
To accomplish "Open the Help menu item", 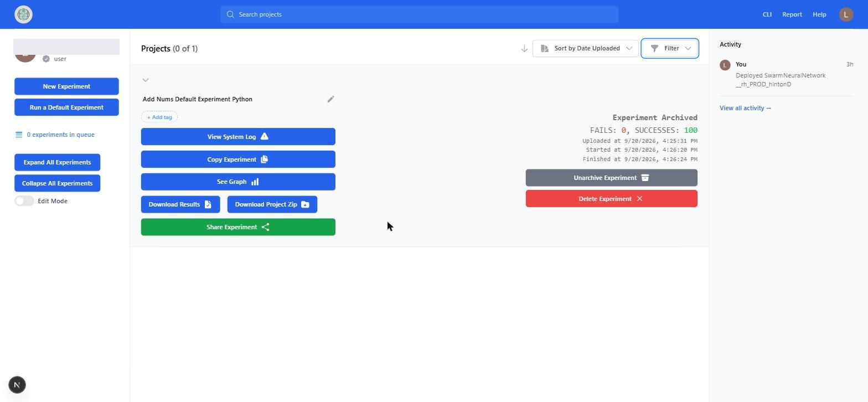I will [819, 14].
